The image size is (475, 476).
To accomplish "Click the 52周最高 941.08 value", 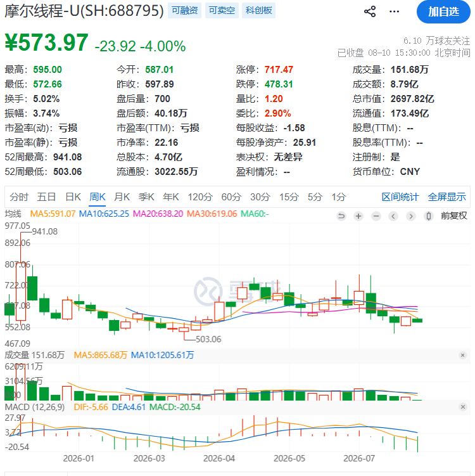I will click(x=67, y=157).
